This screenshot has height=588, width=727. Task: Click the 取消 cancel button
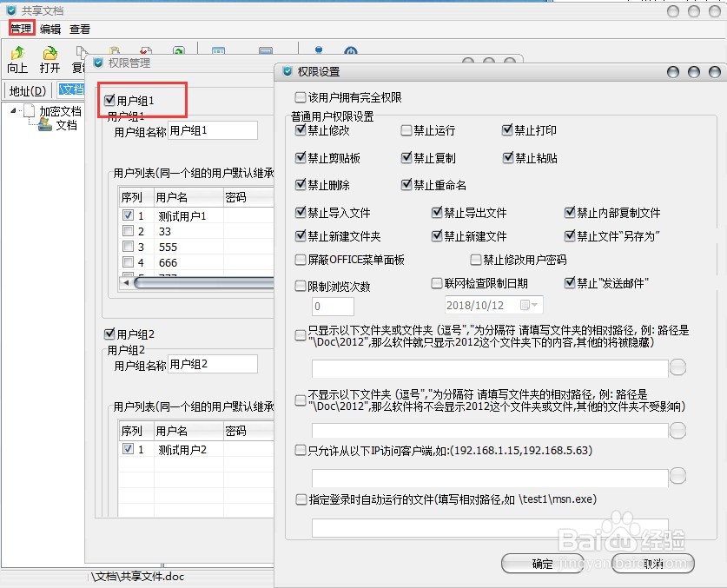click(652, 563)
